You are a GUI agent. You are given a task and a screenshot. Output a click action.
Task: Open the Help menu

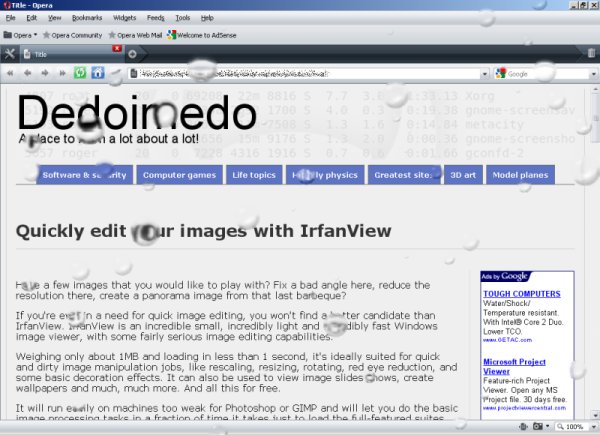tap(207, 18)
